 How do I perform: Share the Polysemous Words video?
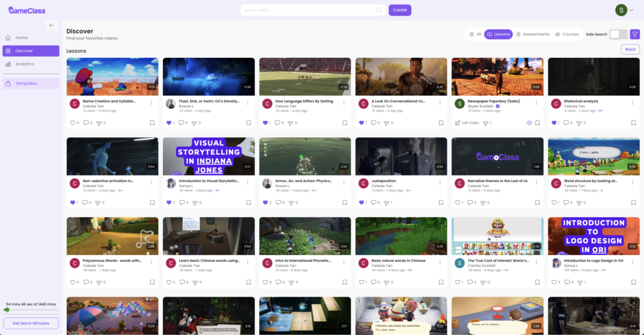pyautogui.click(x=99, y=282)
